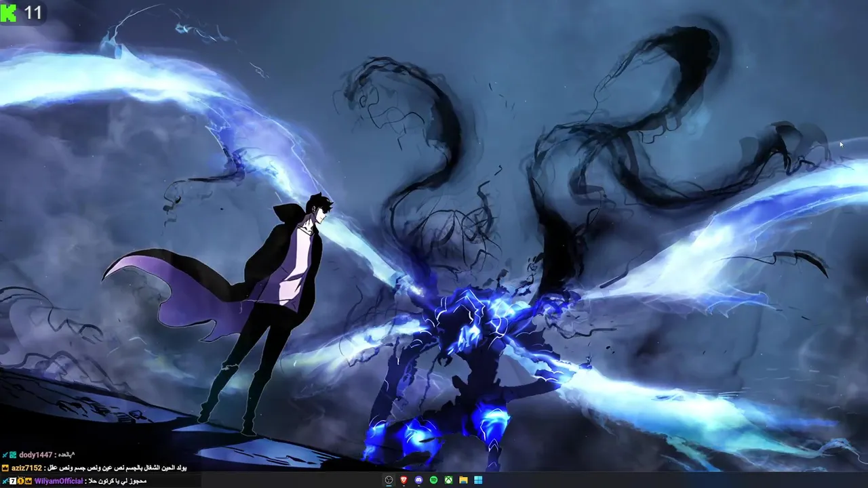Click username aziz7152 in chat overlay
The height and width of the screenshot is (488, 868).
click(26, 468)
